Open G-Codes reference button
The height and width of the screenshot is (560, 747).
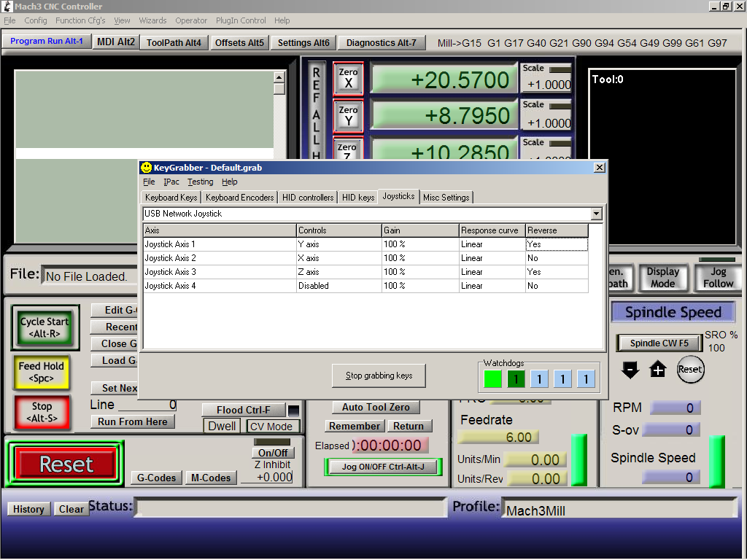point(156,478)
